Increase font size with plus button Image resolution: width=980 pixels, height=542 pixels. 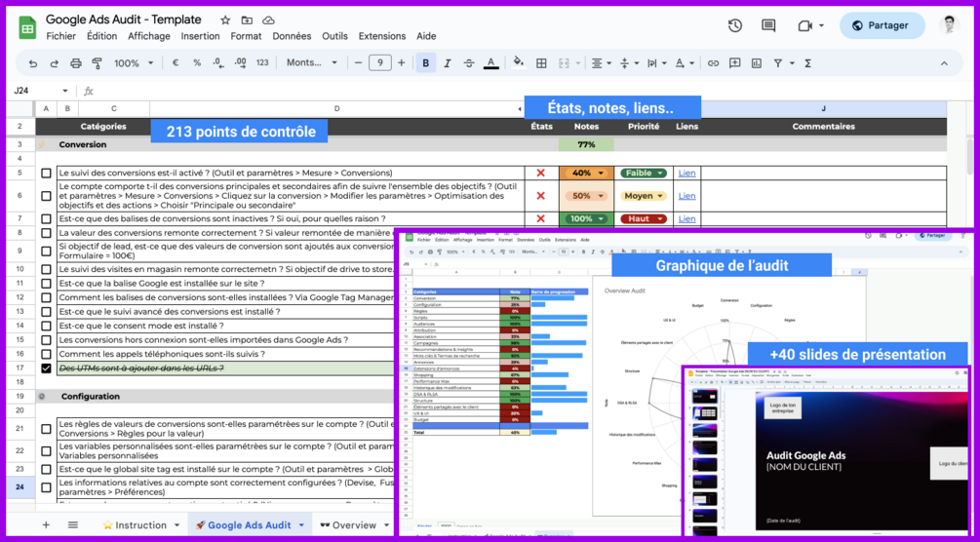401,63
